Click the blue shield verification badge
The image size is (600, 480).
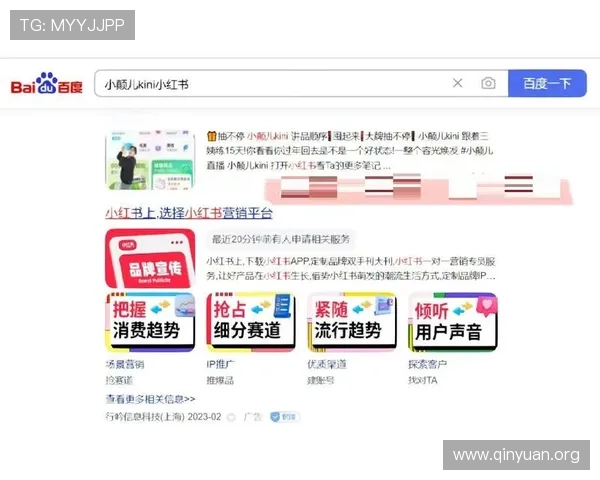tap(284, 417)
